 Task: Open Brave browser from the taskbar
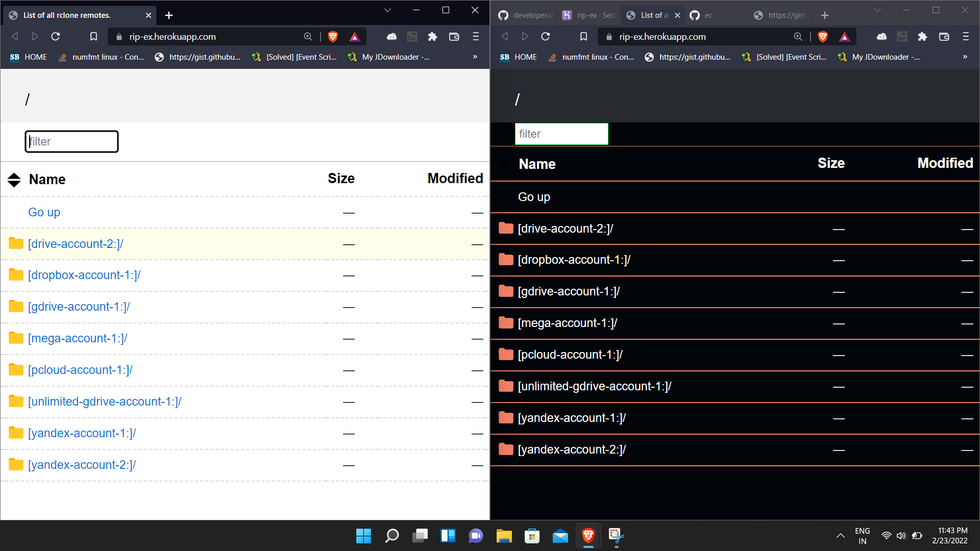pyautogui.click(x=588, y=536)
